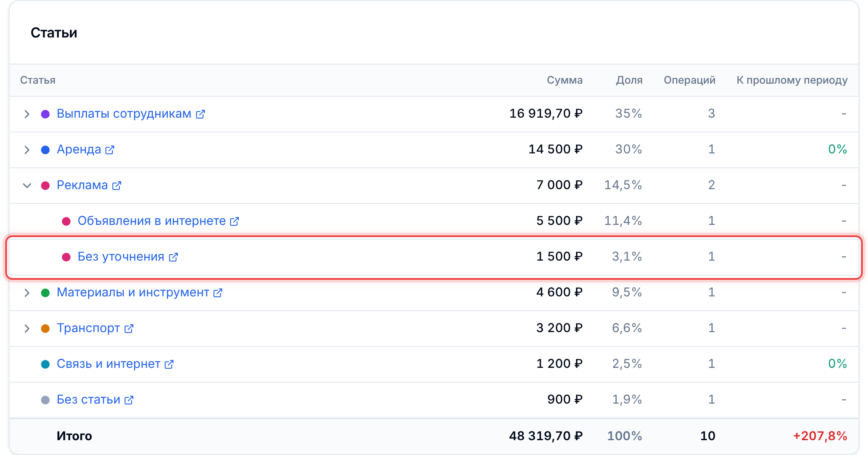Collapse the Реклама row chevron
The image size is (868, 455).
tap(27, 186)
